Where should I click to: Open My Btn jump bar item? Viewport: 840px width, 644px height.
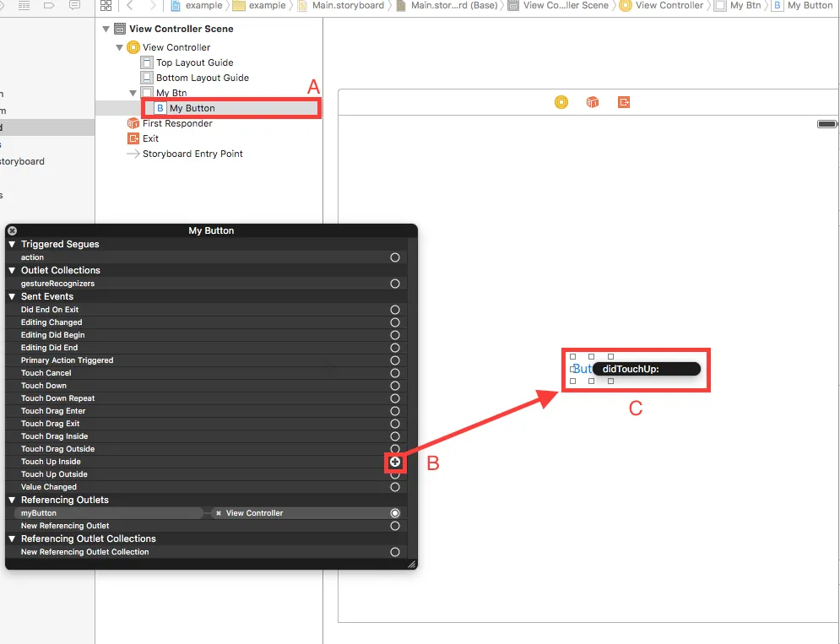pyautogui.click(x=738, y=5)
